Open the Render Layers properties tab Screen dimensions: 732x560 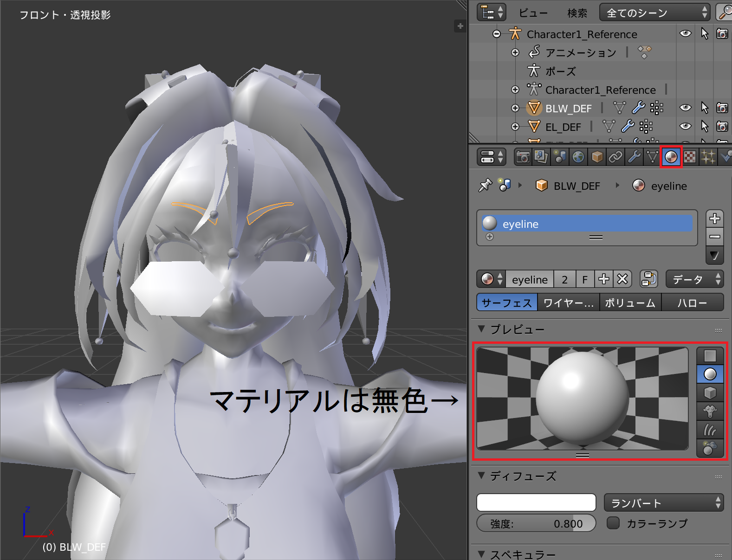tap(541, 157)
